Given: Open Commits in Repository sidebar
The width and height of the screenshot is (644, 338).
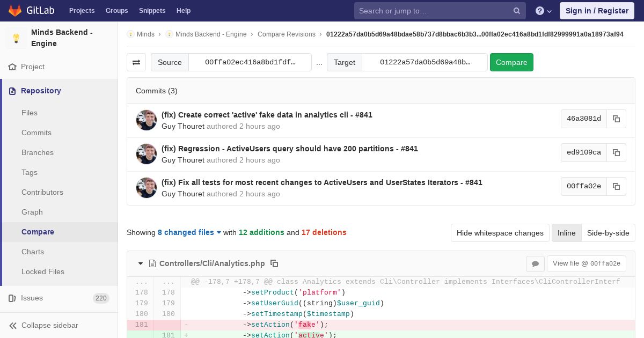Looking at the screenshot, I should 36,133.
